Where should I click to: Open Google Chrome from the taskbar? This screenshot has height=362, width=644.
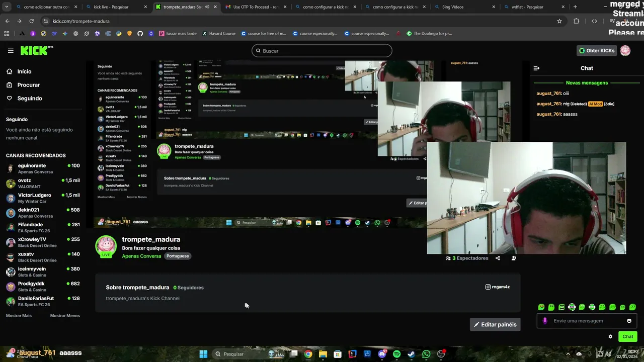(308, 354)
